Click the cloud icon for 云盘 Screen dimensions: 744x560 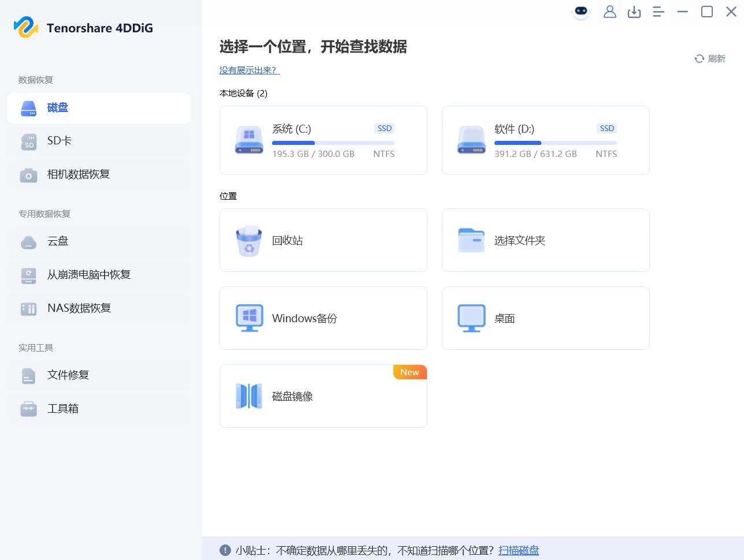pos(29,242)
